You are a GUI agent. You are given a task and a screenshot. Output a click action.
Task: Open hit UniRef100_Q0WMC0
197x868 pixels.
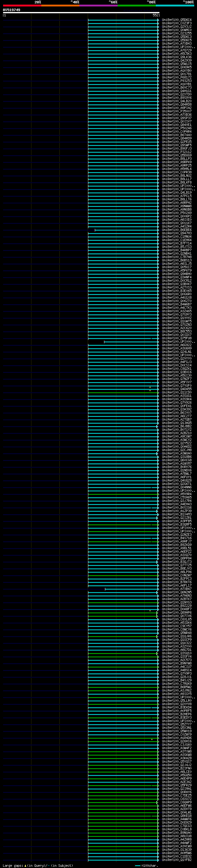pos(176,30)
